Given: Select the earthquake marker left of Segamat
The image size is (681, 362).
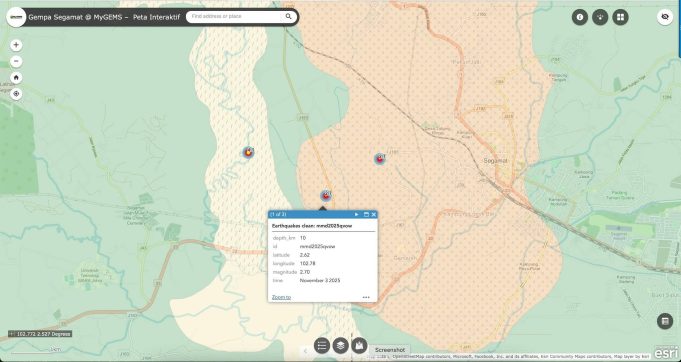Looking at the screenshot, I should click(x=380, y=159).
